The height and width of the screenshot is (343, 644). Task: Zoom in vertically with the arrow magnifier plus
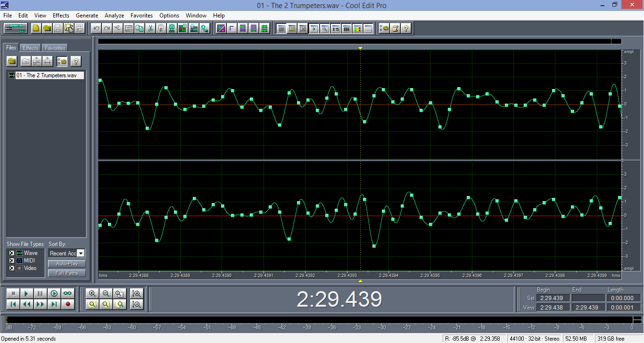[x=137, y=293]
